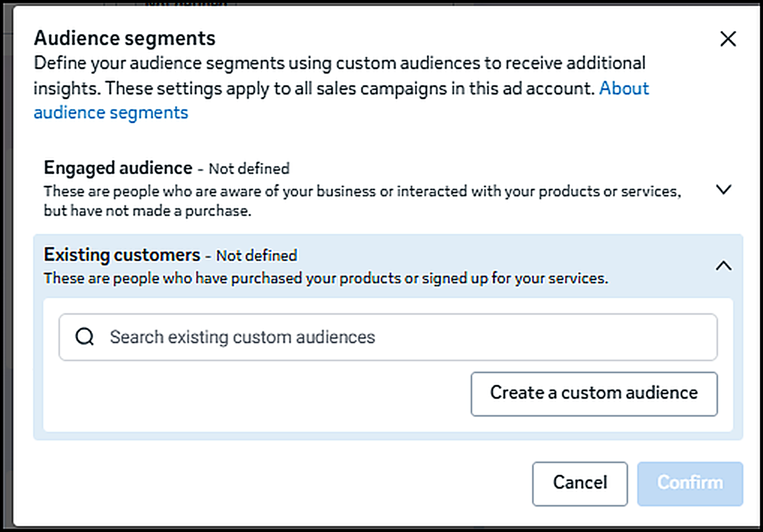Cancel the audience segments changes

pyautogui.click(x=580, y=484)
